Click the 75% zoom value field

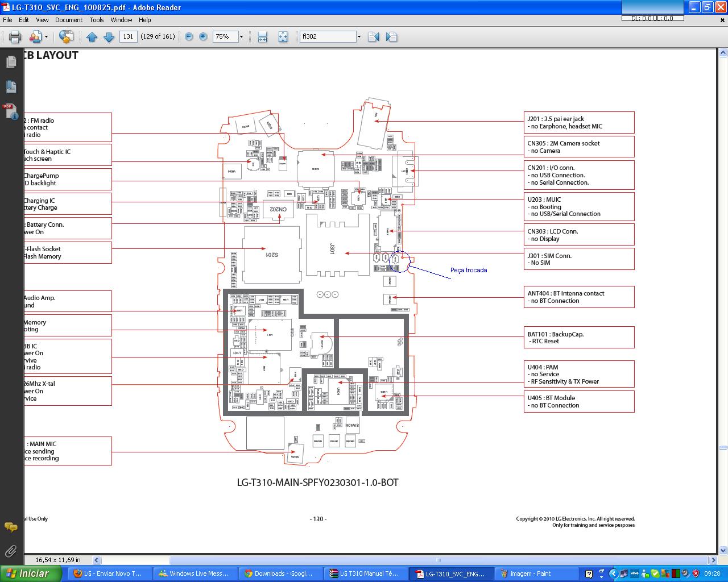tap(225, 36)
